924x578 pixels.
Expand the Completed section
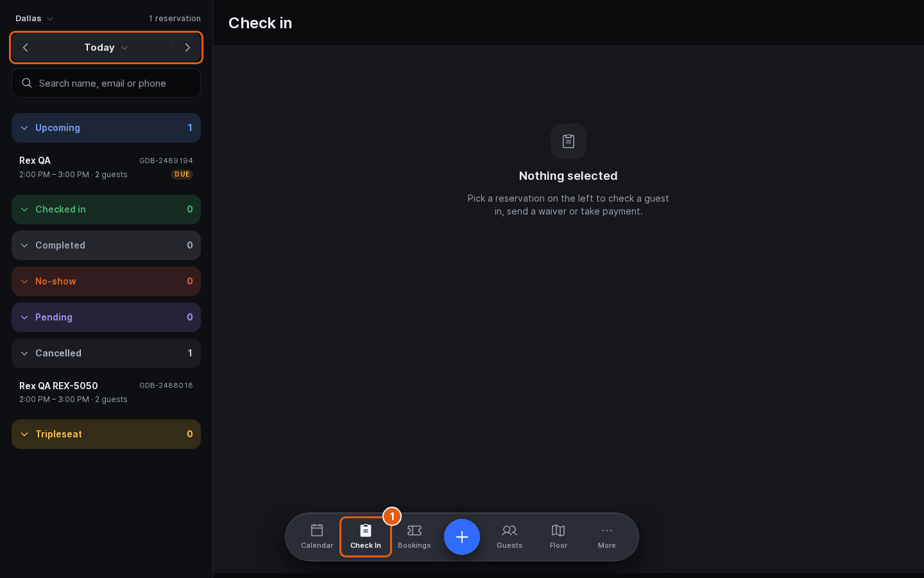coord(106,245)
